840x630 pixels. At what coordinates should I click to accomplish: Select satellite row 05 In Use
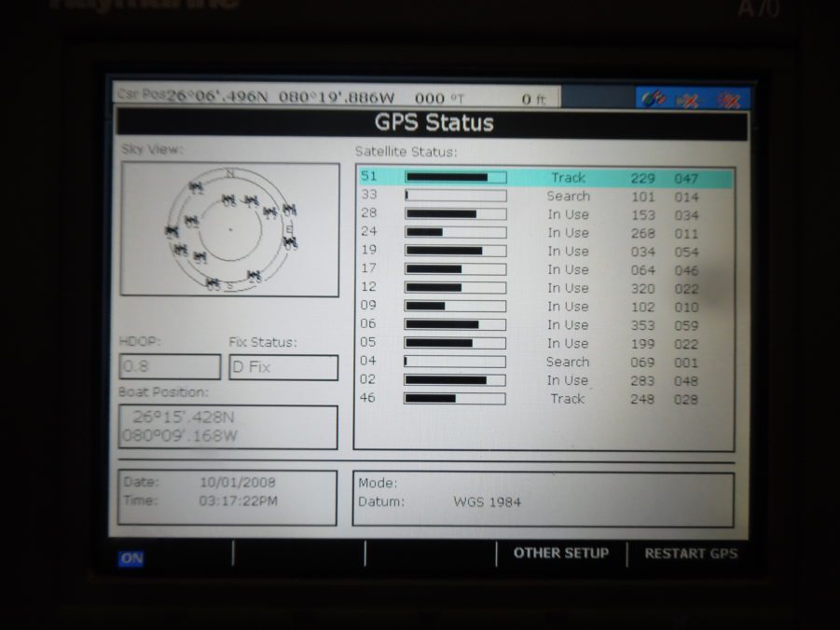[x=545, y=343]
